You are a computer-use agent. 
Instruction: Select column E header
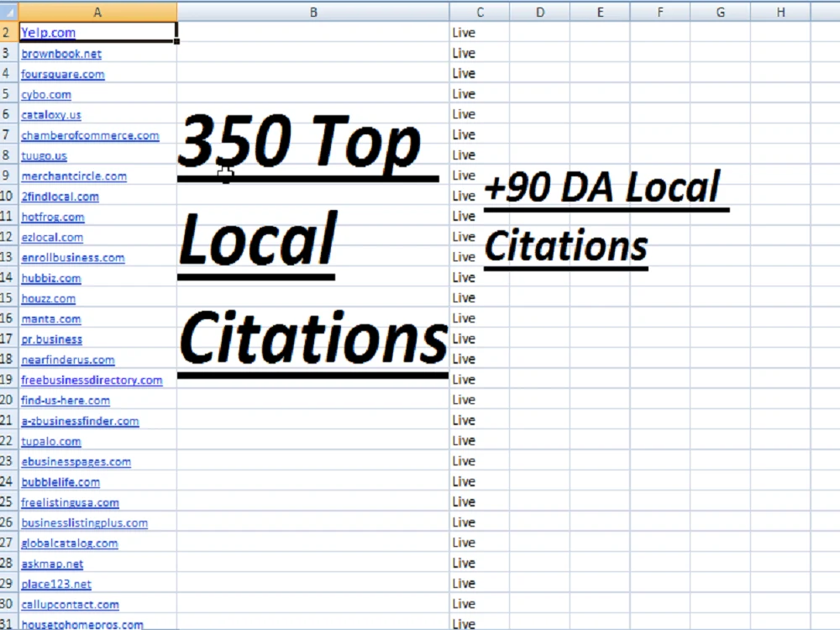pos(600,12)
